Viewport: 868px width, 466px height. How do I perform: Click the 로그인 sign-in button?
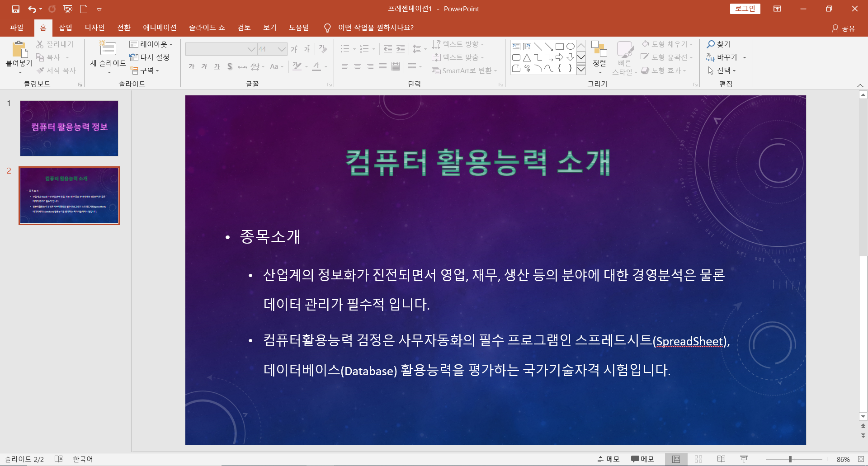[745, 9]
